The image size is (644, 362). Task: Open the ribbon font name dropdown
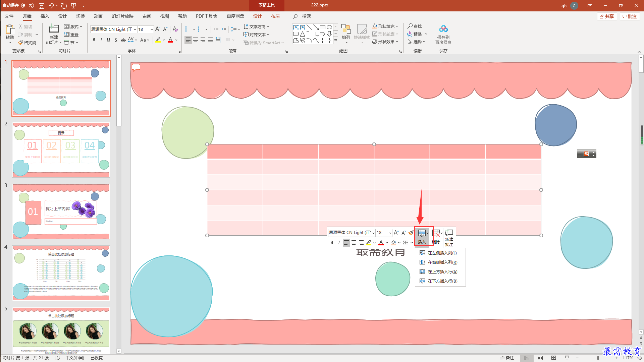click(135, 29)
